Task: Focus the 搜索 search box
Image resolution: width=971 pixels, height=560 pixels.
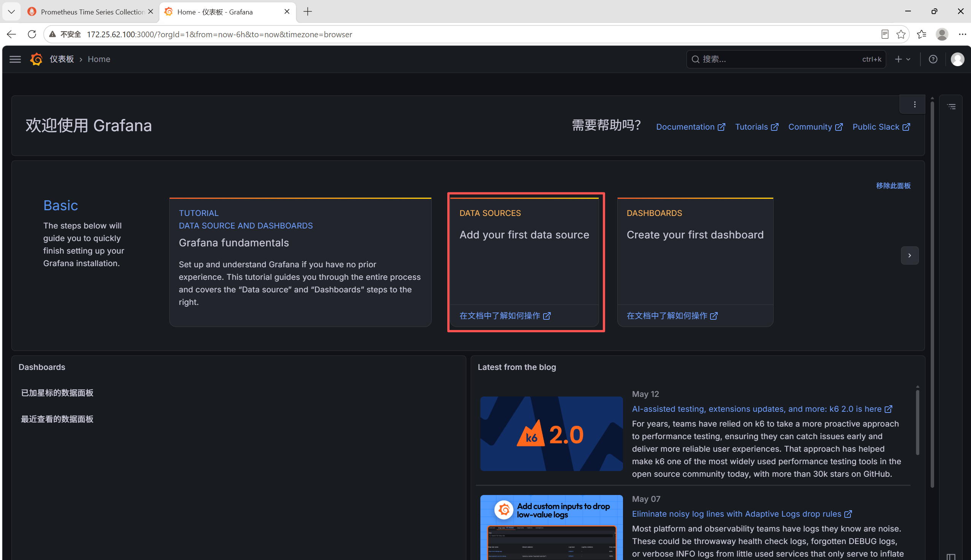Action: 786,59
